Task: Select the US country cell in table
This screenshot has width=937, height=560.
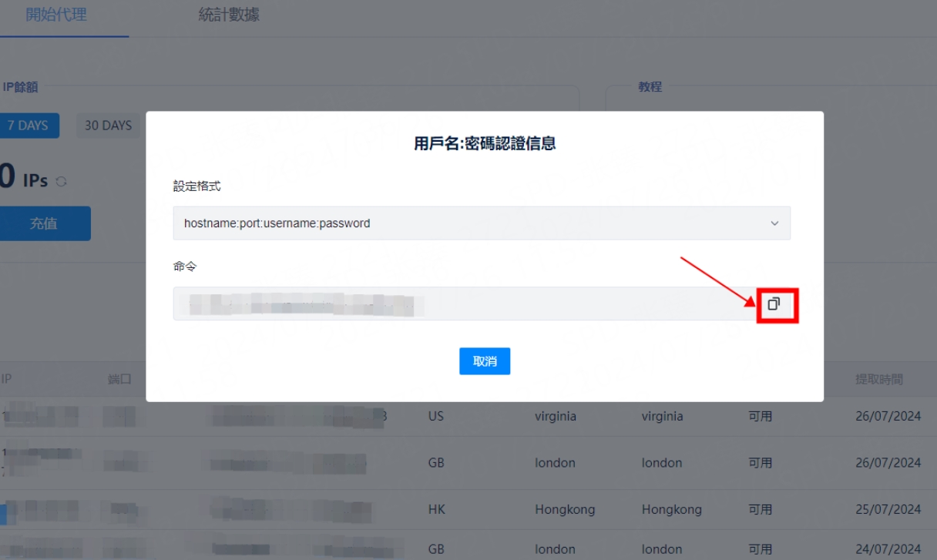Action: [436, 416]
